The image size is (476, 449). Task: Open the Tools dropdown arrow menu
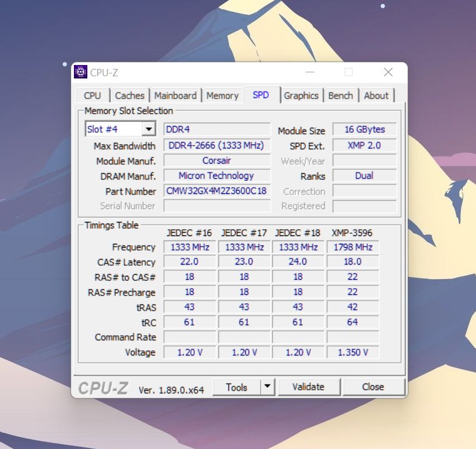coord(268,387)
